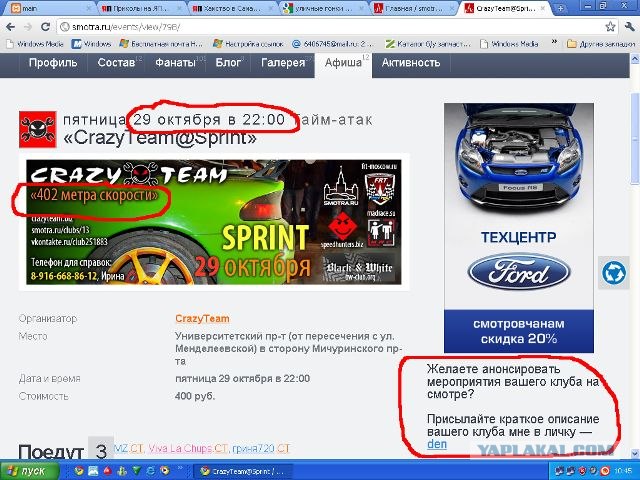Select the Афиша tab

343,63
